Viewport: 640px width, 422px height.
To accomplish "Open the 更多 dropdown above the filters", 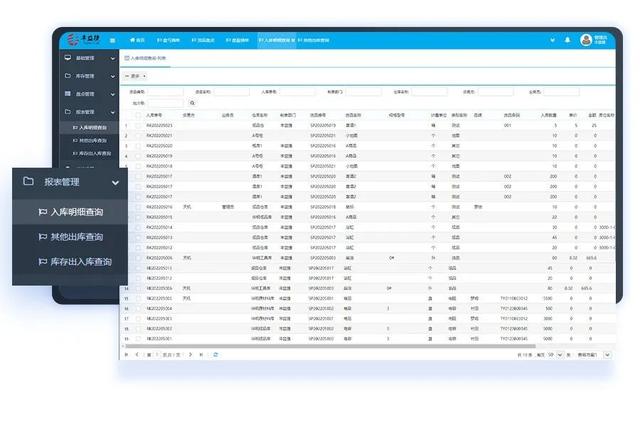I will tap(135, 76).
